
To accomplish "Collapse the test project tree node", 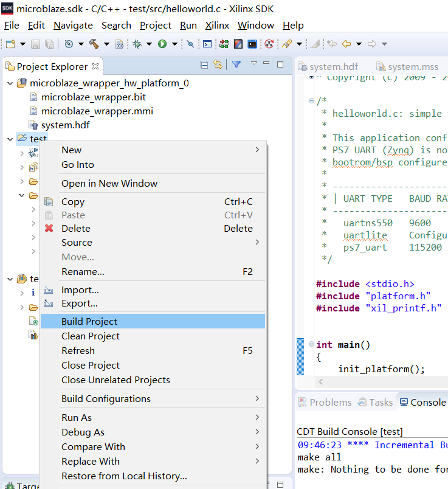I will tap(10, 139).
